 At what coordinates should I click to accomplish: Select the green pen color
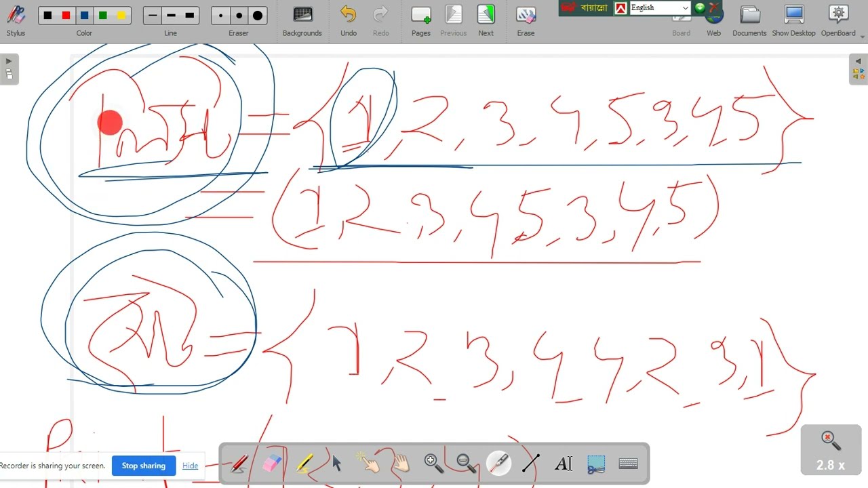[102, 16]
